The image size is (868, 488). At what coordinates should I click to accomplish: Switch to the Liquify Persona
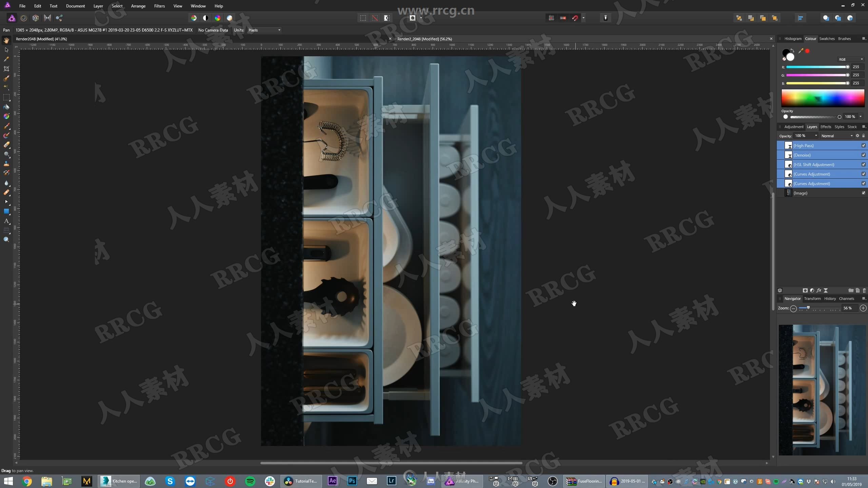pos(24,18)
